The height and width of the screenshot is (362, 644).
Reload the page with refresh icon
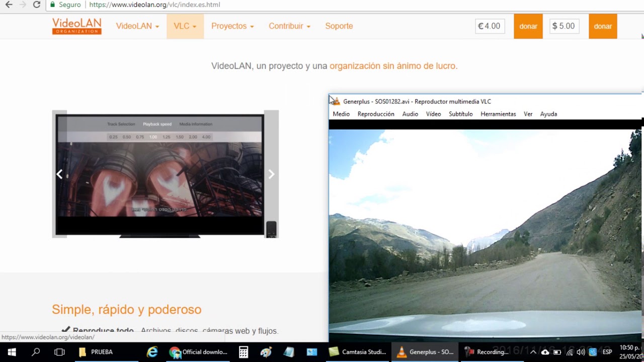coord(36,5)
